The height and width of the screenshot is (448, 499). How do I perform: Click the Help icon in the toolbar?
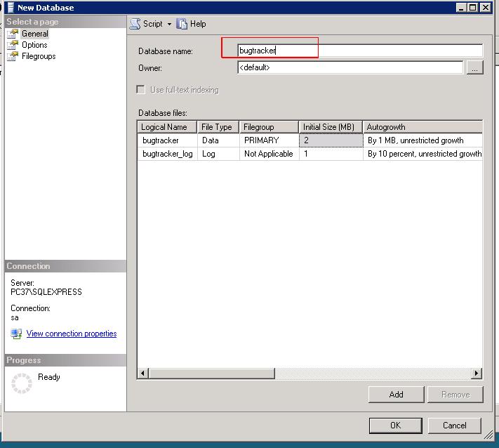[x=182, y=24]
